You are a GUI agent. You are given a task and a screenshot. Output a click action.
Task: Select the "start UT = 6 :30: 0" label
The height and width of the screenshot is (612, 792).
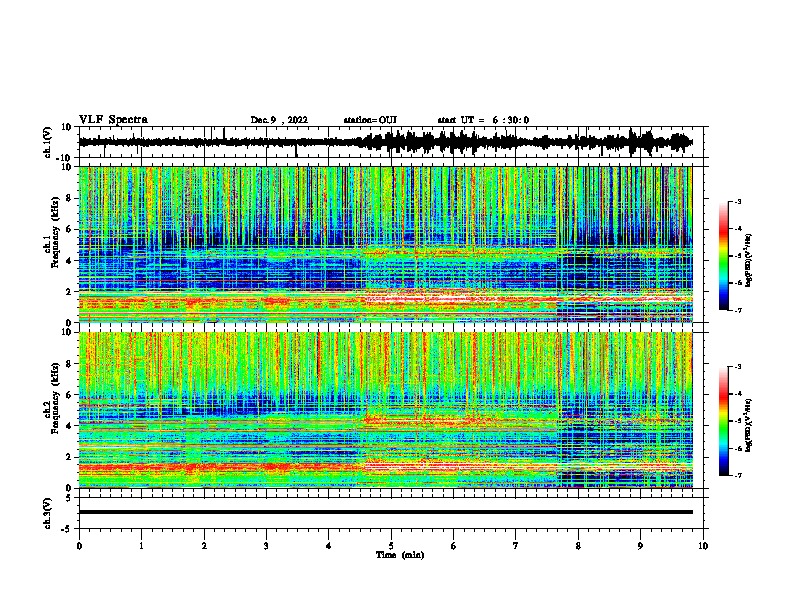point(483,120)
